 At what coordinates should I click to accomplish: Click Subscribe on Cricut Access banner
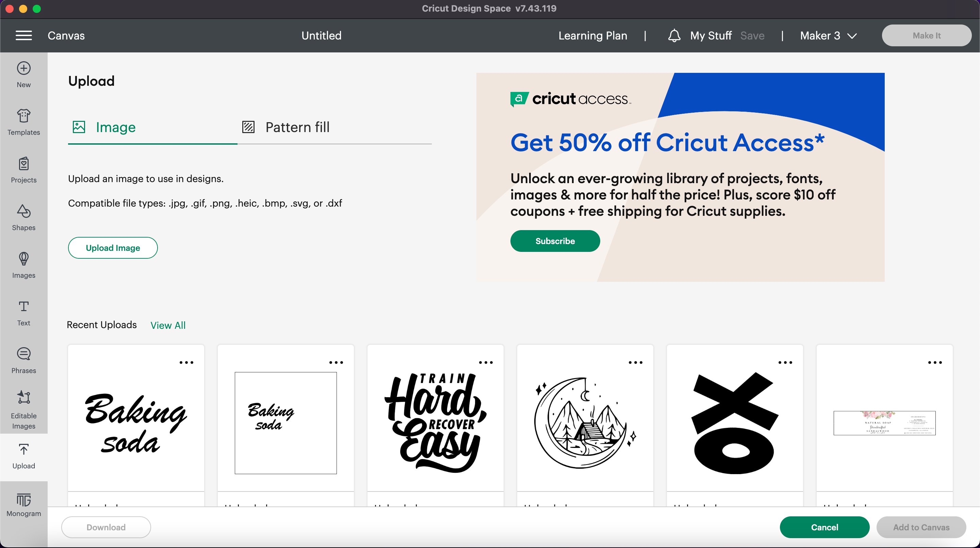click(555, 241)
